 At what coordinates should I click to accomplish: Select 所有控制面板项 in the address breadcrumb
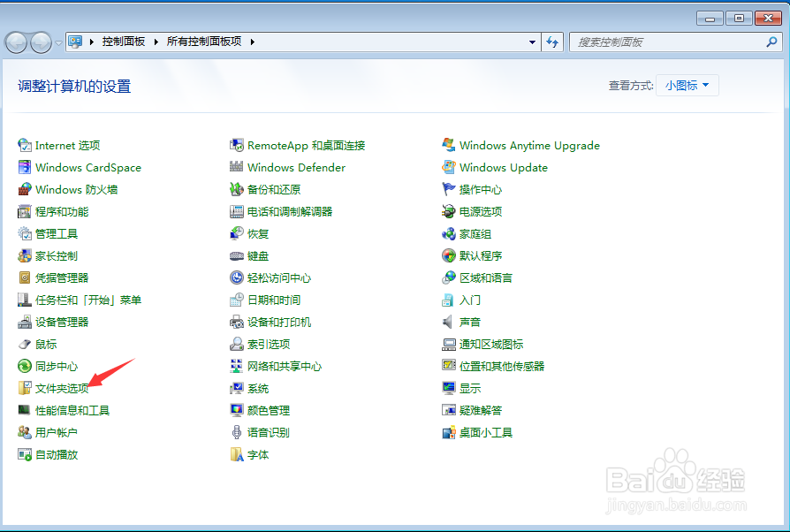point(204,42)
